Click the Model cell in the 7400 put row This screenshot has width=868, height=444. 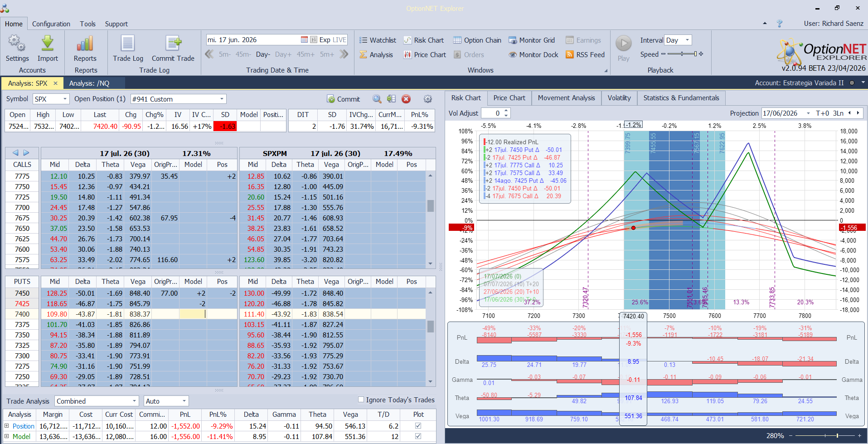pyautogui.click(x=193, y=314)
